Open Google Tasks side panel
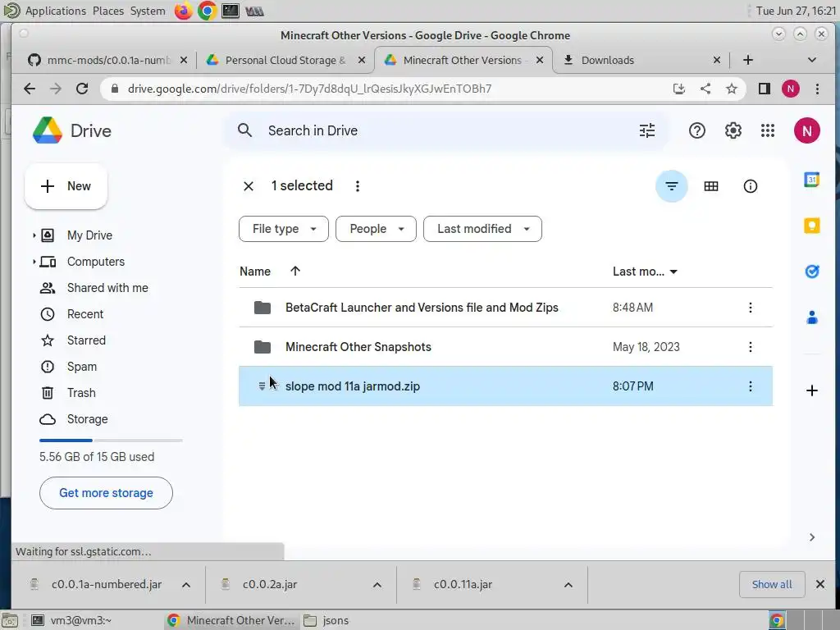Screen dimensions: 840x630 (811, 272)
